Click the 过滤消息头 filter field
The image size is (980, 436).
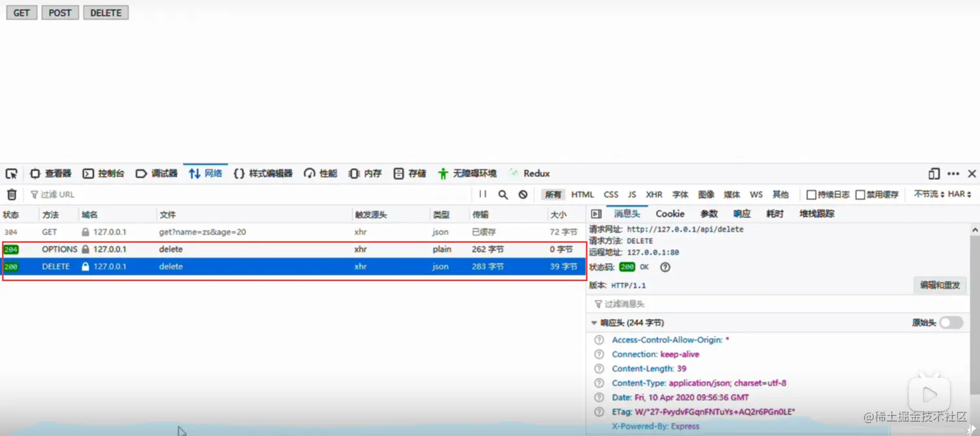pos(778,304)
